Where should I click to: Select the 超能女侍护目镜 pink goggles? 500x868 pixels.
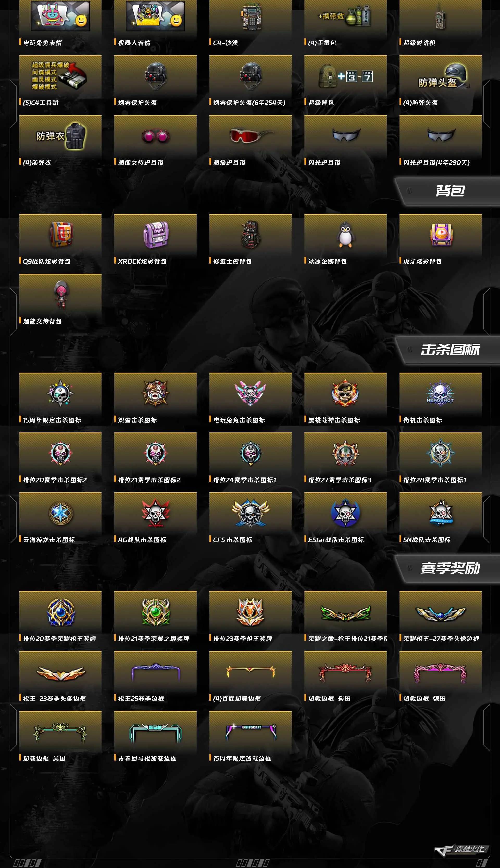(155, 136)
